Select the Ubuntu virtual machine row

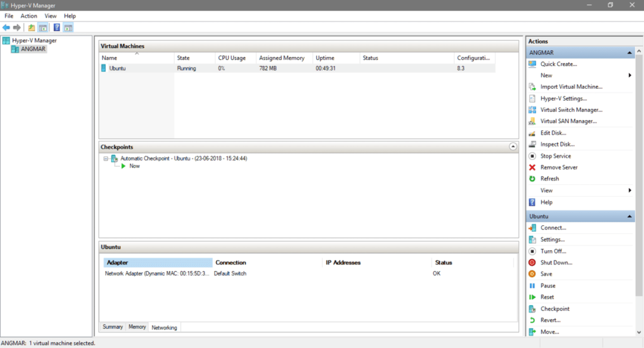click(x=117, y=69)
